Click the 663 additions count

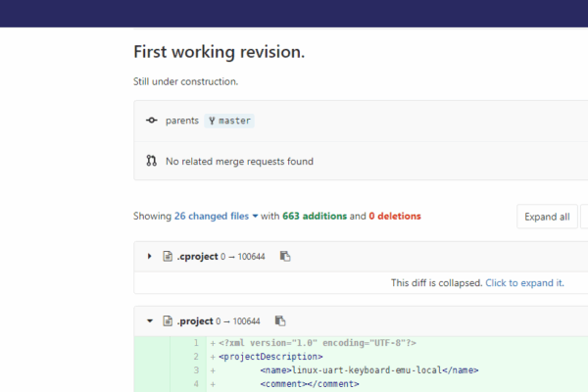[x=315, y=216]
